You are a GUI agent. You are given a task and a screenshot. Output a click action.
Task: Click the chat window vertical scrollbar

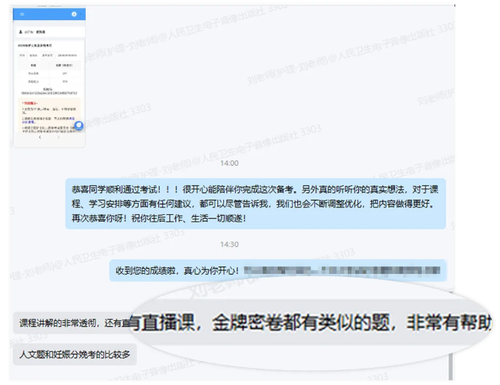pyautogui.click(x=451, y=366)
